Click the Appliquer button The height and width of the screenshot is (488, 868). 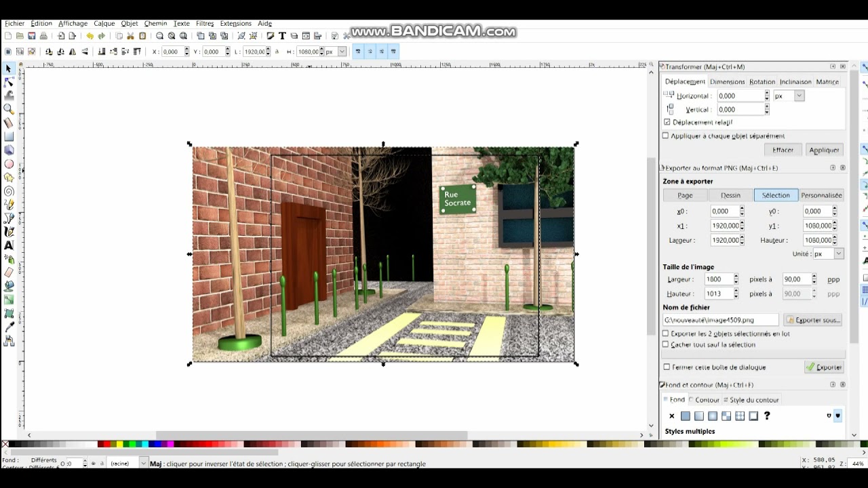[x=825, y=150]
